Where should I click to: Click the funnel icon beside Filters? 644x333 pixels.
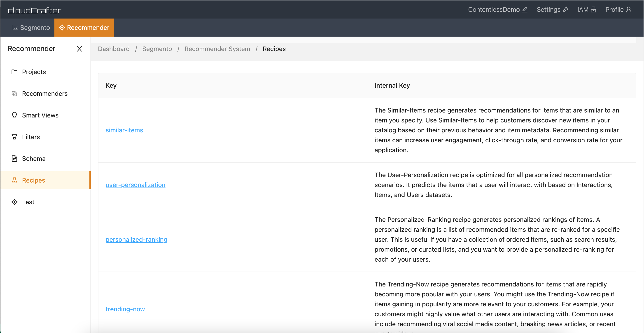(14, 137)
